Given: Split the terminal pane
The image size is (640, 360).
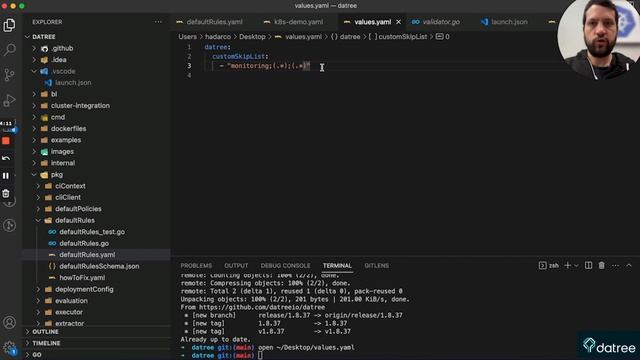Looking at the screenshot, I should [x=588, y=266].
